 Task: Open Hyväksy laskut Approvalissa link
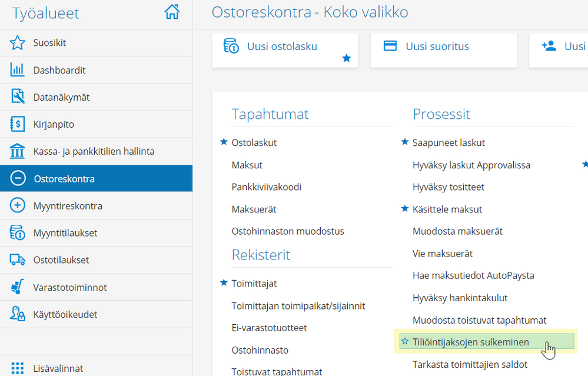point(471,165)
